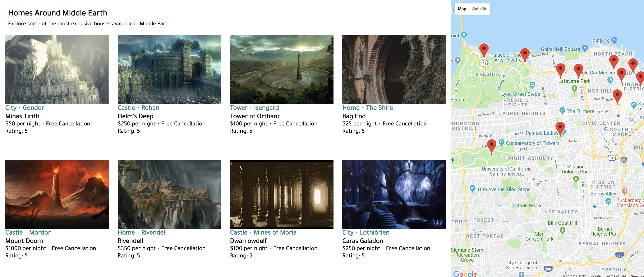The width and height of the screenshot is (644, 277).
Task: Click the Zuckerberg hospital H icon
Action: tap(624, 191)
